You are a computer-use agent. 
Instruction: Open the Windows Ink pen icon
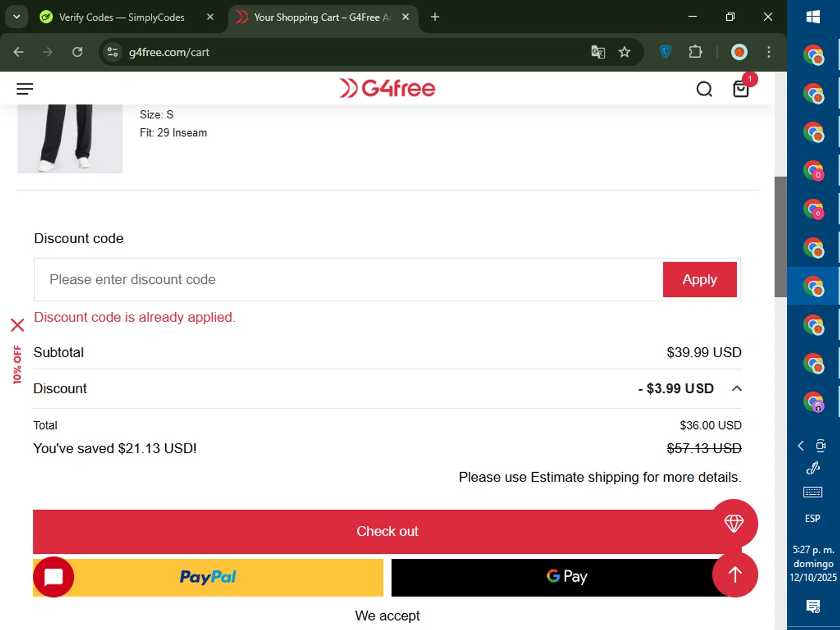[x=813, y=468]
